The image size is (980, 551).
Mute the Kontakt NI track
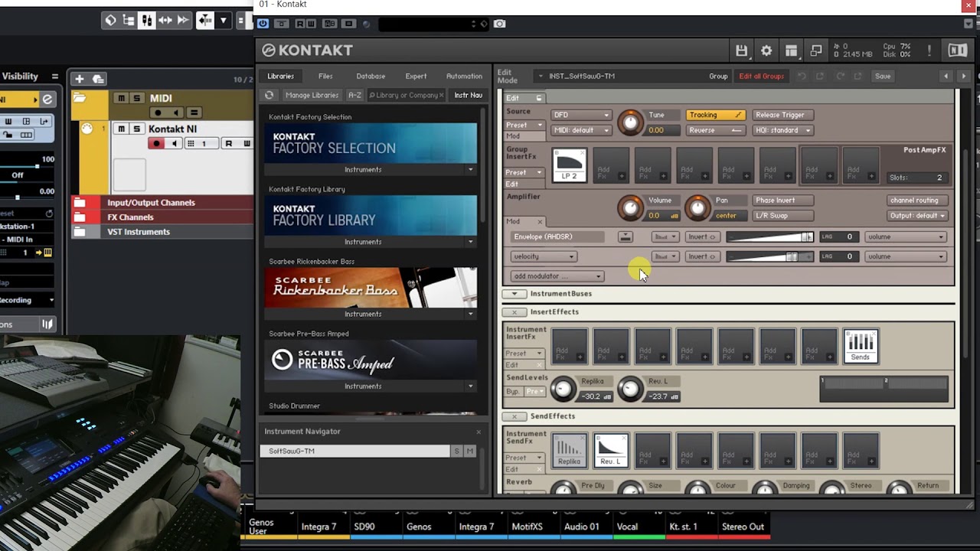click(x=122, y=129)
